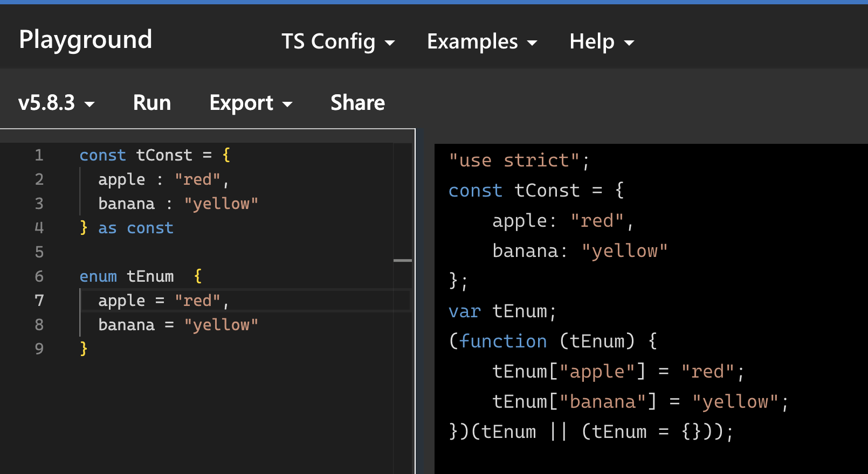The height and width of the screenshot is (474, 868).
Task: Expand the Examples dropdown menu
Action: [482, 41]
